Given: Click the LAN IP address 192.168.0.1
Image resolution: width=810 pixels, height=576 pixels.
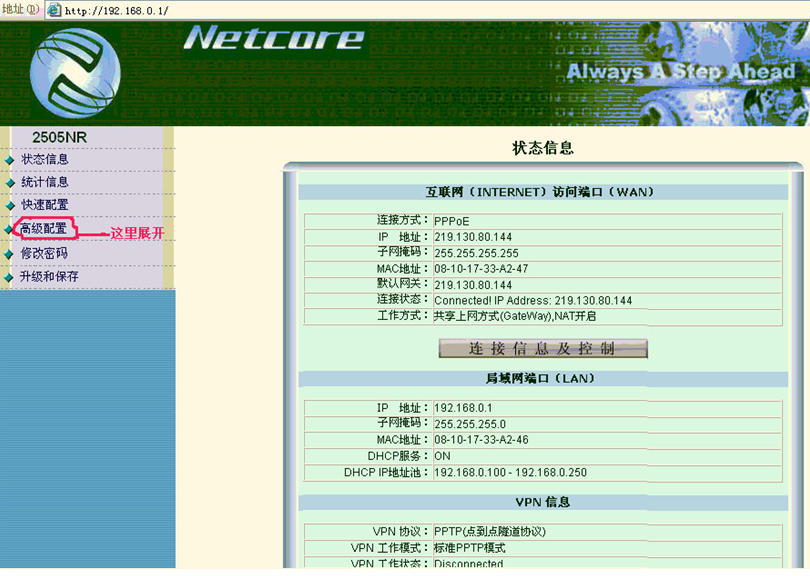Looking at the screenshot, I should click(463, 408).
